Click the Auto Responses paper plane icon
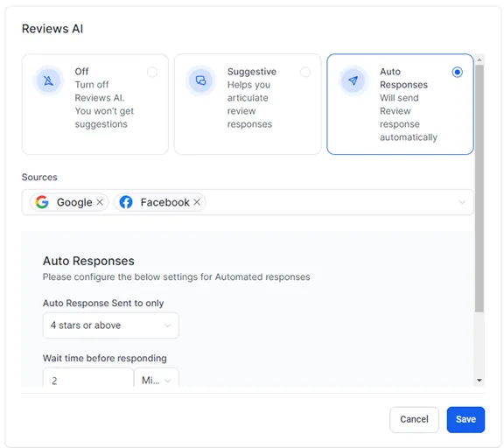This screenshot has height=448, width=504. click(x=353, y=80)
